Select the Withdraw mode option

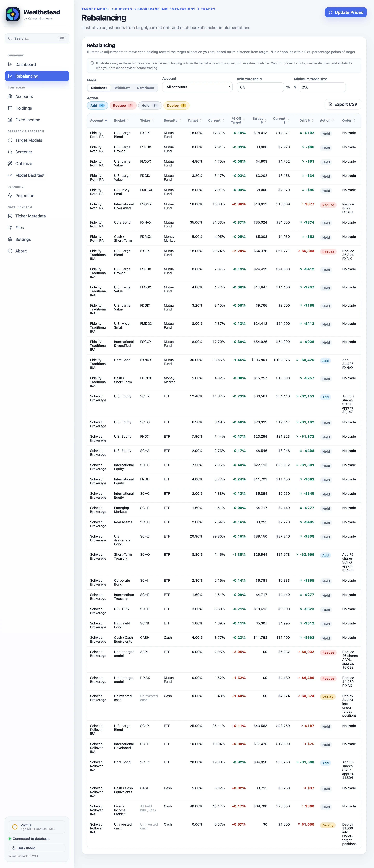click(122, 88)
